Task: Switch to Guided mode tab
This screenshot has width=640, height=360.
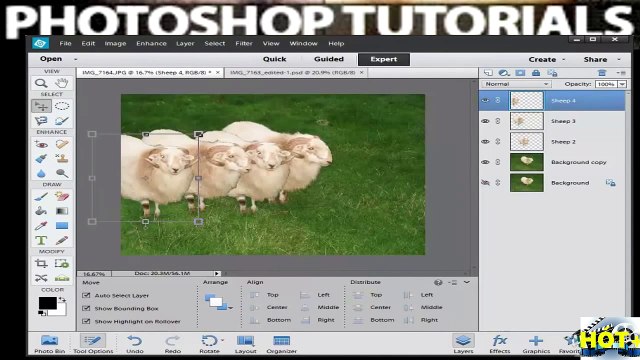Action: coord(329,59)
